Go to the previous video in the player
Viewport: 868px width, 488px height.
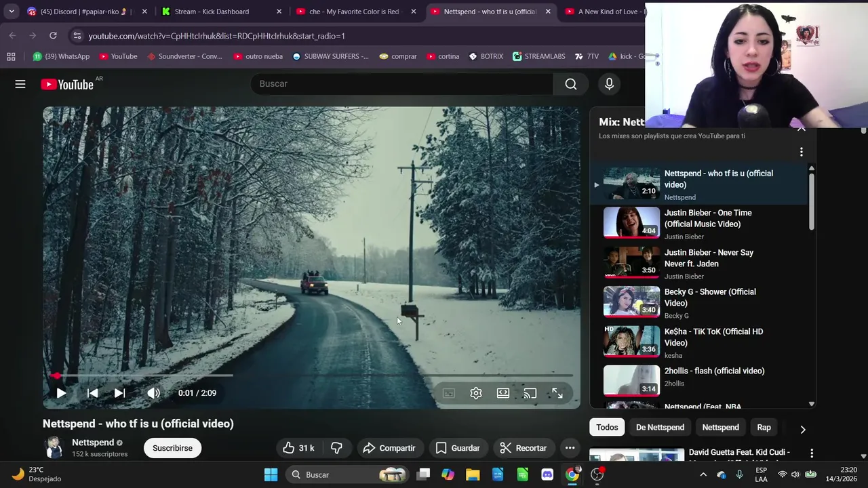point(93,393)
